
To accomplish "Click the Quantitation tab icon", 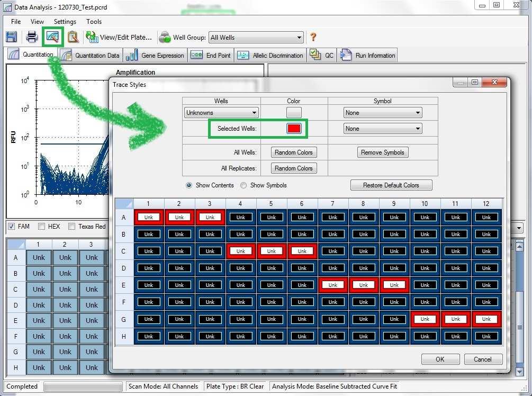I will point(14,55).
